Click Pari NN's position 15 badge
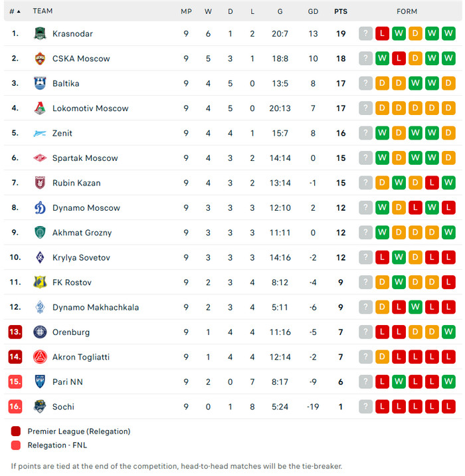The image size is (465, 476). point(15,382)
